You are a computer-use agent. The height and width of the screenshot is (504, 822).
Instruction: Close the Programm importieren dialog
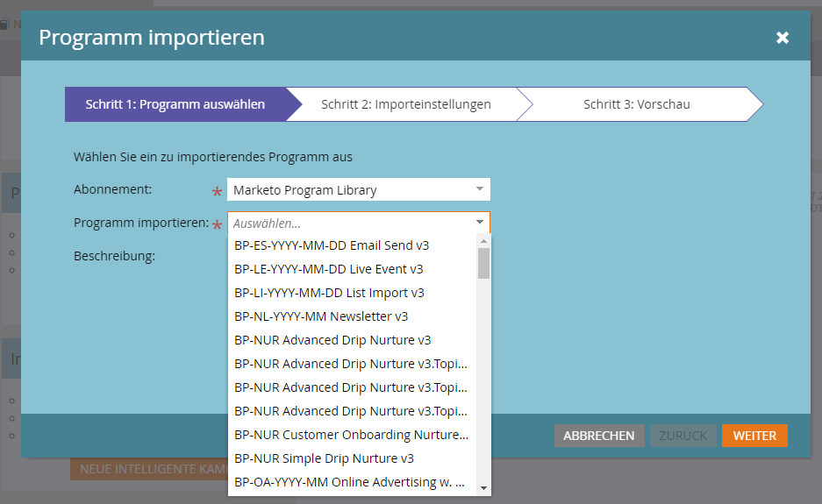pos(783,38)
